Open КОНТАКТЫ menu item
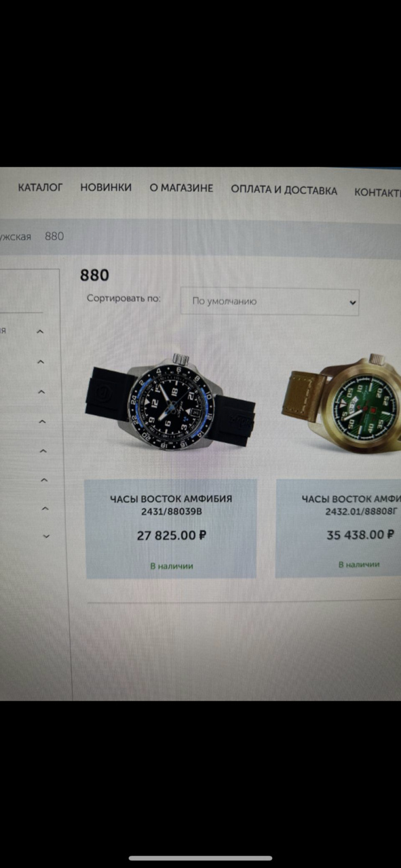The width and height of the screenshot is (401, 868). (377, 192)
